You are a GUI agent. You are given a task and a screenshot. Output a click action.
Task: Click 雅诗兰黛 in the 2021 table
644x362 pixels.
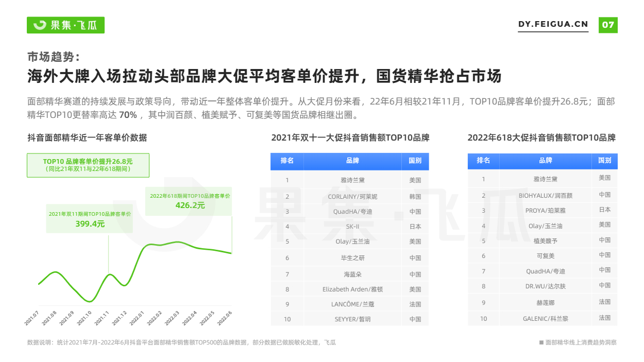352,180
